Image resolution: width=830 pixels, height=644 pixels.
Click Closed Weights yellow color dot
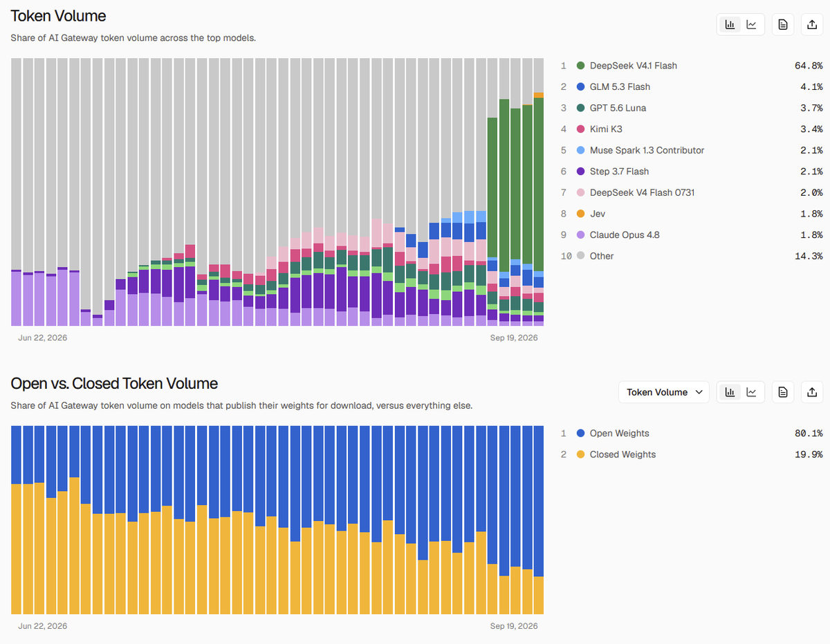(580, 454)
